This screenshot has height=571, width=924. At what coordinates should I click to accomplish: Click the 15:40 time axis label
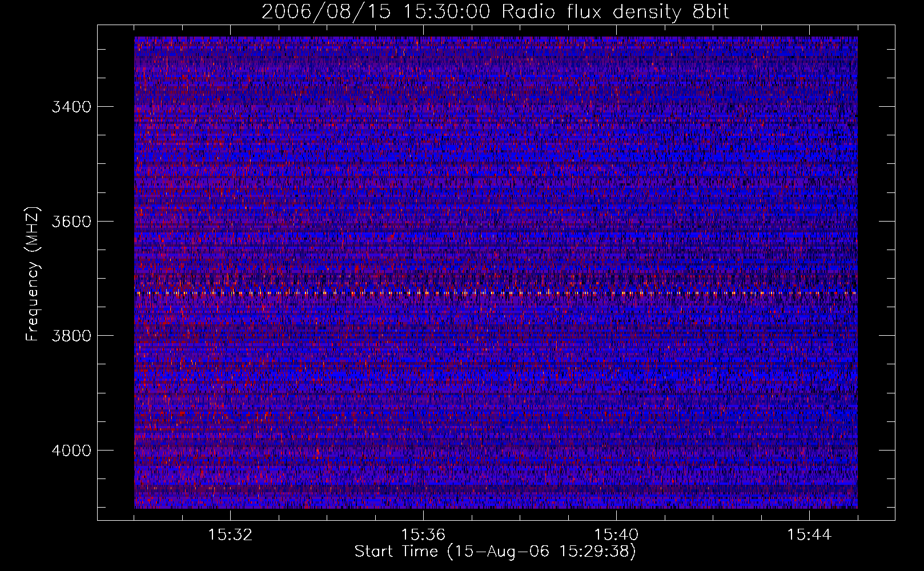click(x=616, y=535)
